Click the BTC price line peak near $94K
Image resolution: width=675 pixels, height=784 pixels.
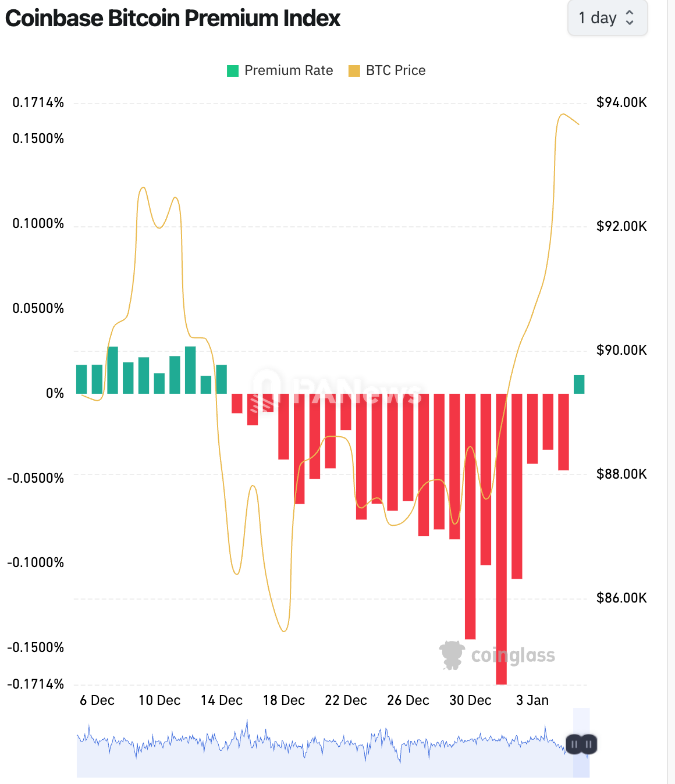click(562, 115)
